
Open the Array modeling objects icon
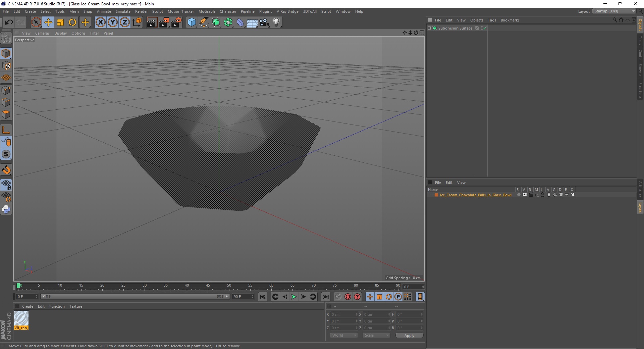point(228,22)
